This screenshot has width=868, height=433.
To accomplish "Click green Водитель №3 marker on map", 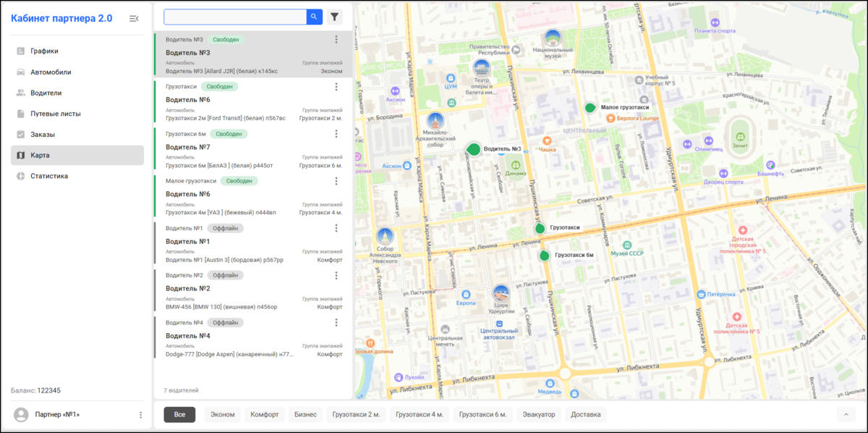I will [474, 149].
